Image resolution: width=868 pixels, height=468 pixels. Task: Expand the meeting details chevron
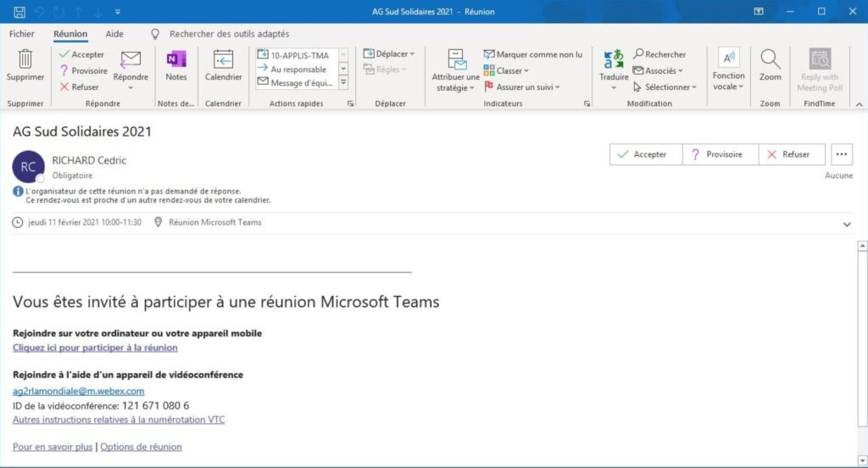click(847, 224)
